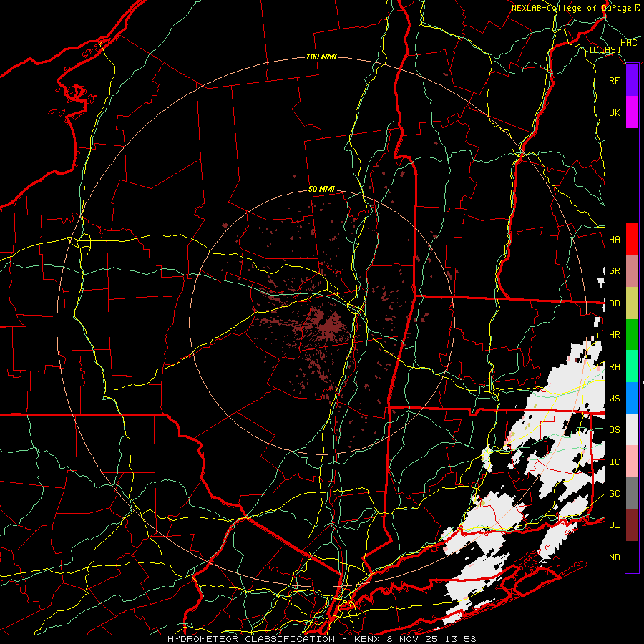Click the ND legend label

click(x=614, y=557)
